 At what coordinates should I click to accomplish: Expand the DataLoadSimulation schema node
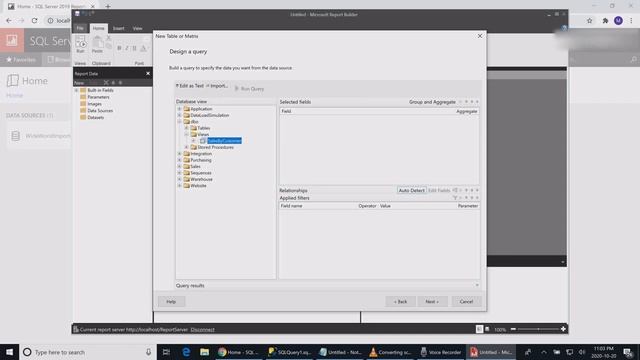(x=179, y=116)
